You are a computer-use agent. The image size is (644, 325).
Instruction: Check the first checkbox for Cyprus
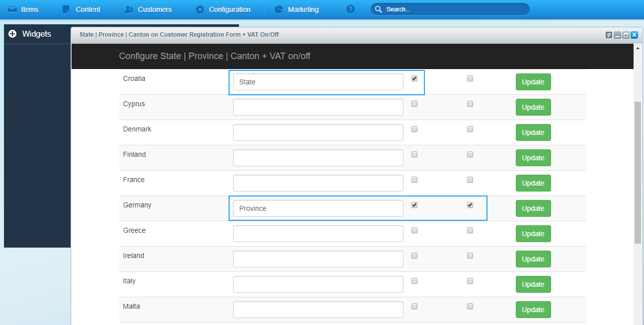414,104
